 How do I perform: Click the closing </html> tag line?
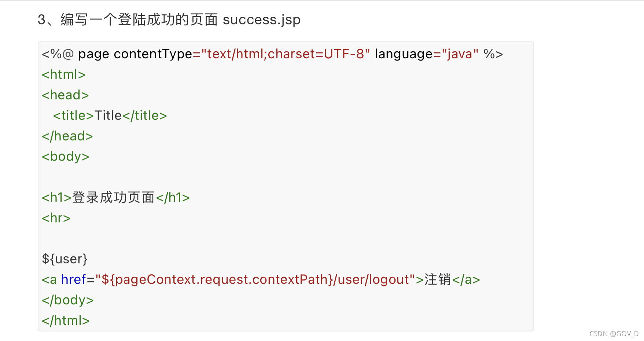coord(66,320)
